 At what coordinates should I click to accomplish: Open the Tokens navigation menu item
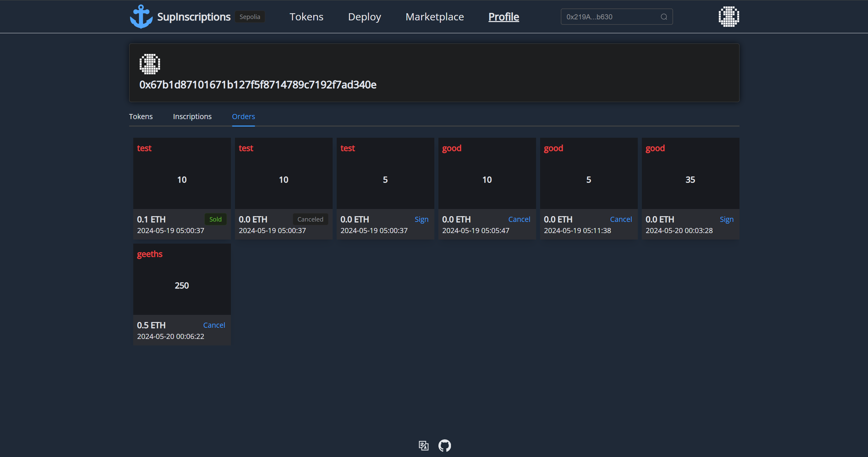point(306,17)
